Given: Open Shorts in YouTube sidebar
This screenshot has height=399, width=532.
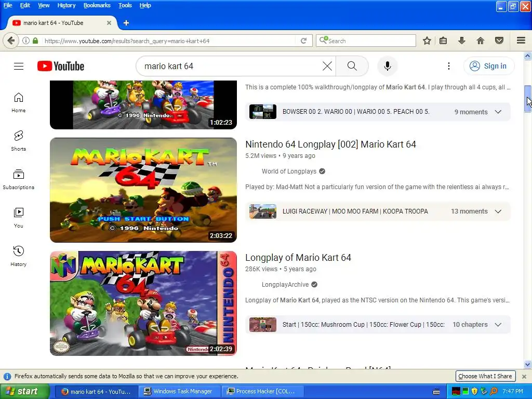Looking at the screenshot, I should click(18, 141).
